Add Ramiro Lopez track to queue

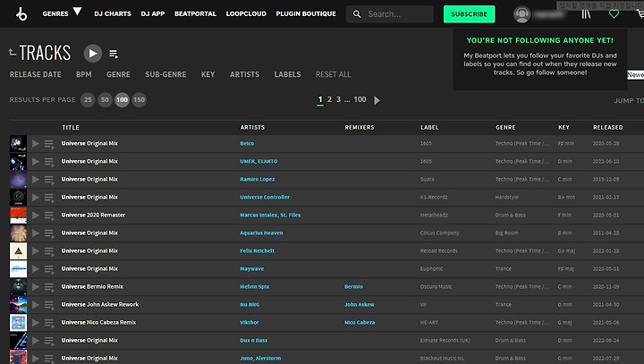(x=49, y=180)
